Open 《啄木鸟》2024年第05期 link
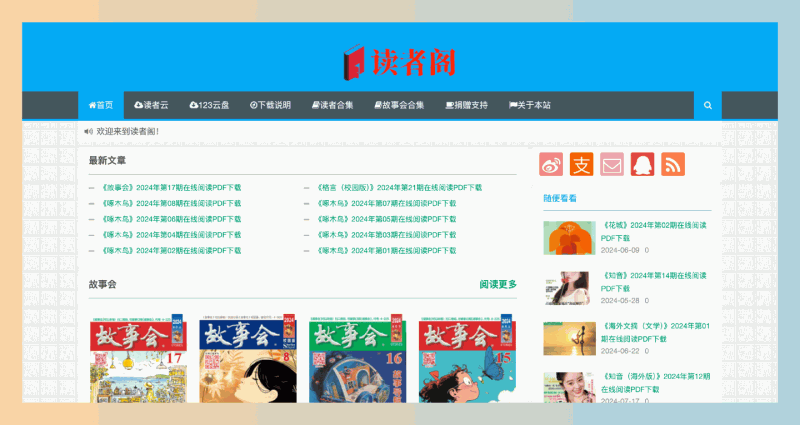This screenshot has width=800, height=425. point(386,219)
